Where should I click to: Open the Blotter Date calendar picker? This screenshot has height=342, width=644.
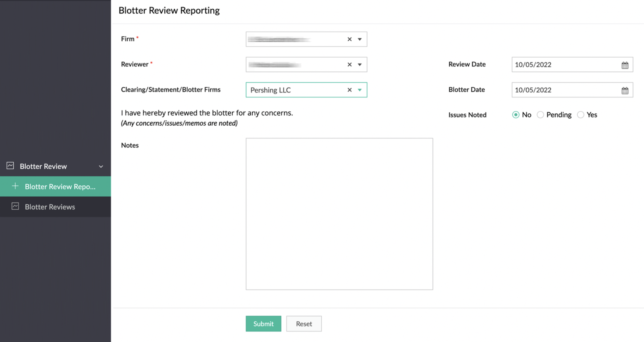click(x=625, y=90)
